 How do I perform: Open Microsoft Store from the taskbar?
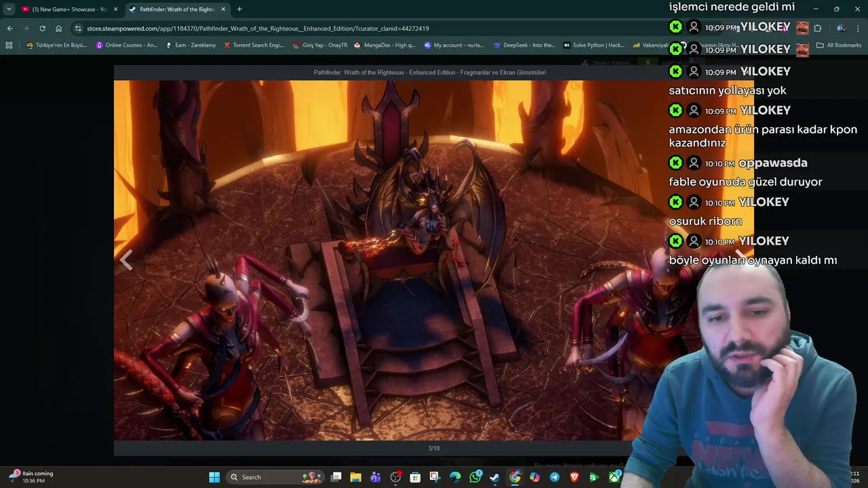(x=415, y=477)
